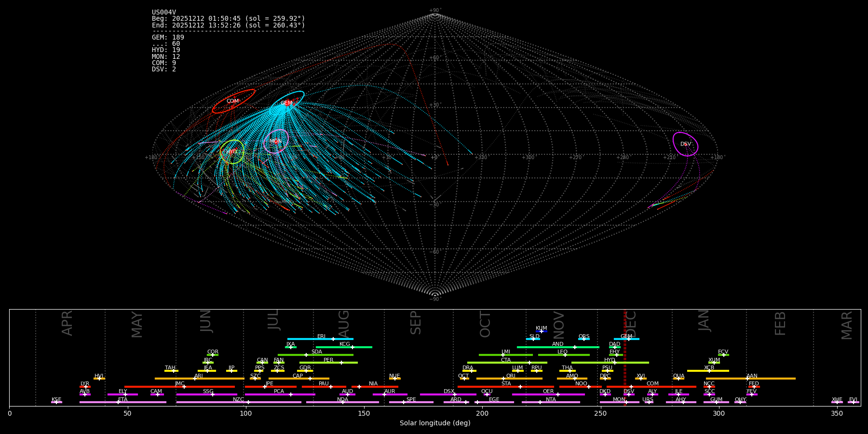Click the "HYD: 19" count line
Image resolution: width=868 pixels, height=434 pixels.
click(166, 50)
